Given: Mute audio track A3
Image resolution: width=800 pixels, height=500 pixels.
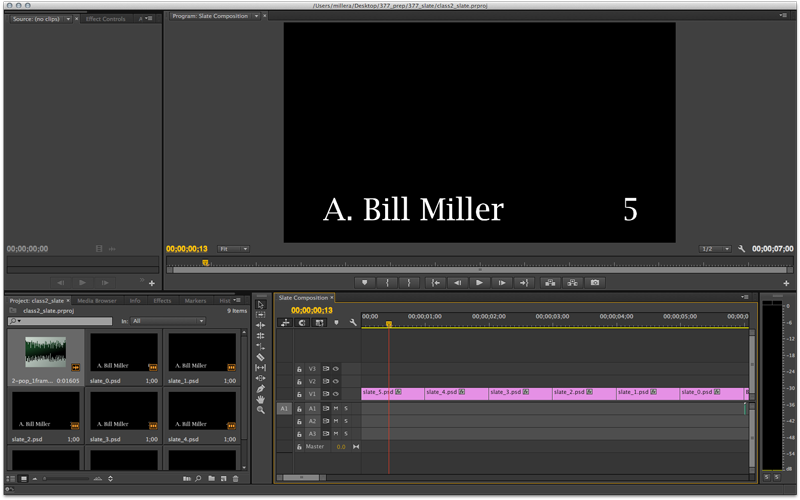Looking at the screenshot, I should (336, 434).
